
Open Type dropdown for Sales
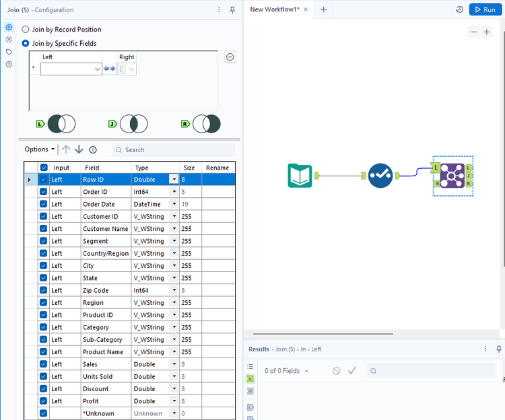click(174, 364)
